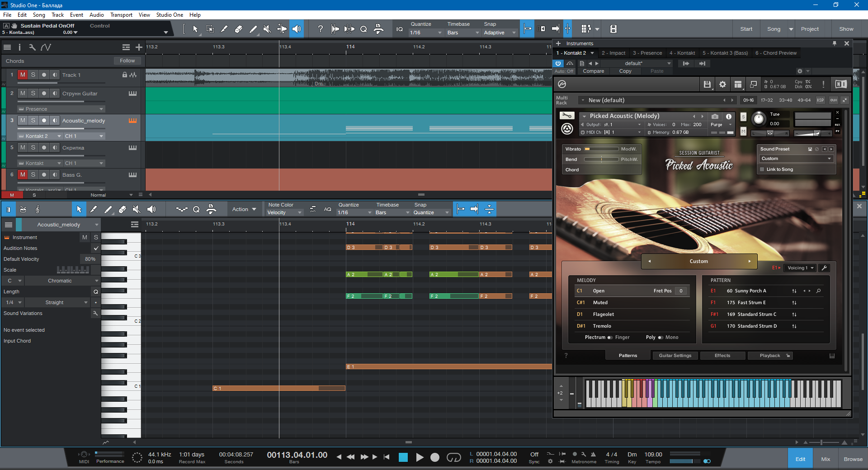Click the Picked Acoustic snapshot camera icon
868x470 pixels.
click(x=715, y=116)
